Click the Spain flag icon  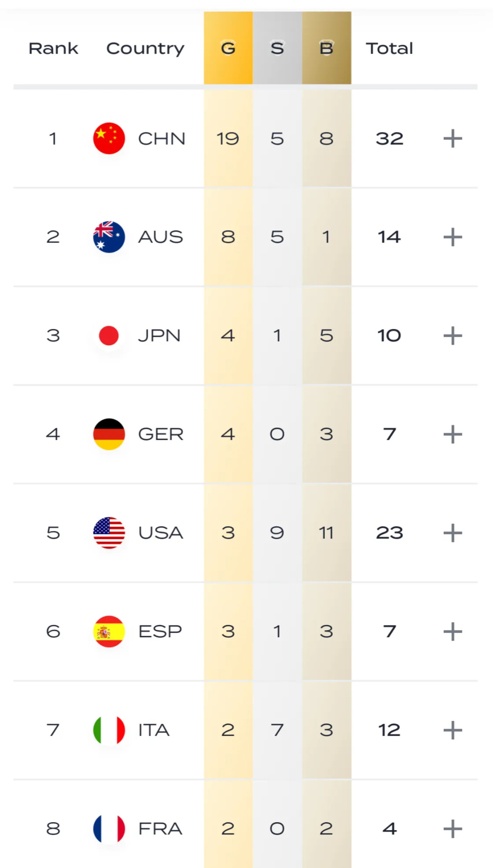(109, 631)
